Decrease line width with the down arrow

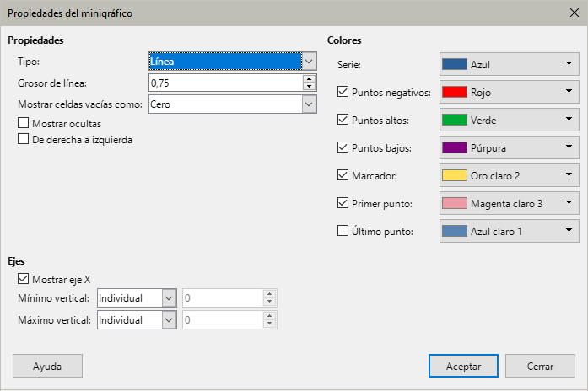click(x=309, y=87)
